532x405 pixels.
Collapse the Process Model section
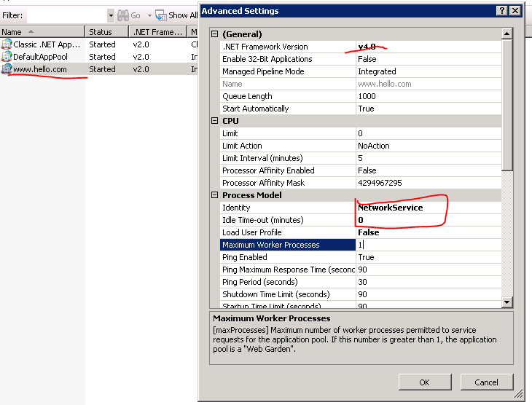pyautogui.click(x=215, y=195)
